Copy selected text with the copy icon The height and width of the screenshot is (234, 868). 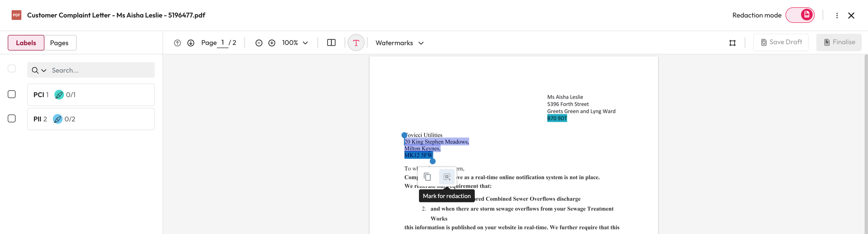pyautogui.click(x=427, y=177)
